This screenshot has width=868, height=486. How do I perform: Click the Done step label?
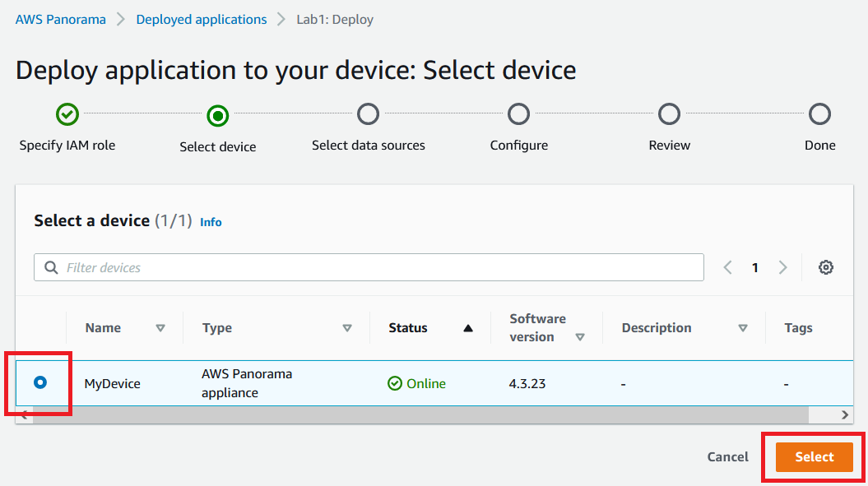click(819, 145)
